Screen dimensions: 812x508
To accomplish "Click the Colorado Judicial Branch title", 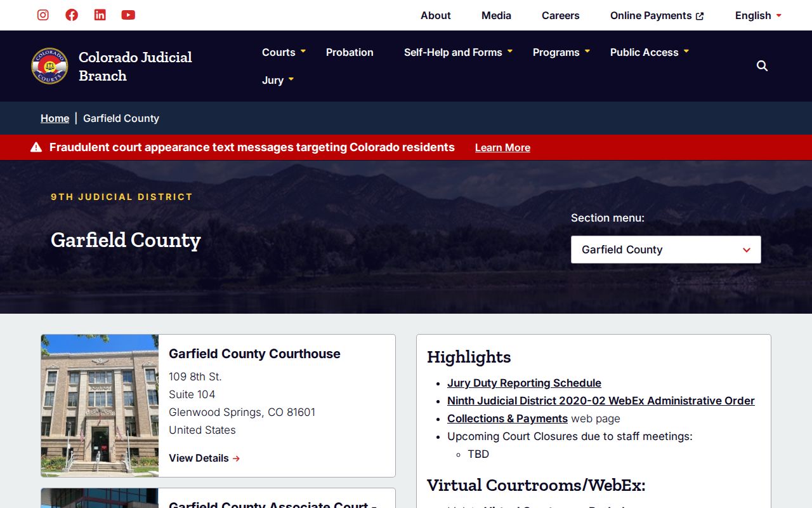I will coord(135,66).
